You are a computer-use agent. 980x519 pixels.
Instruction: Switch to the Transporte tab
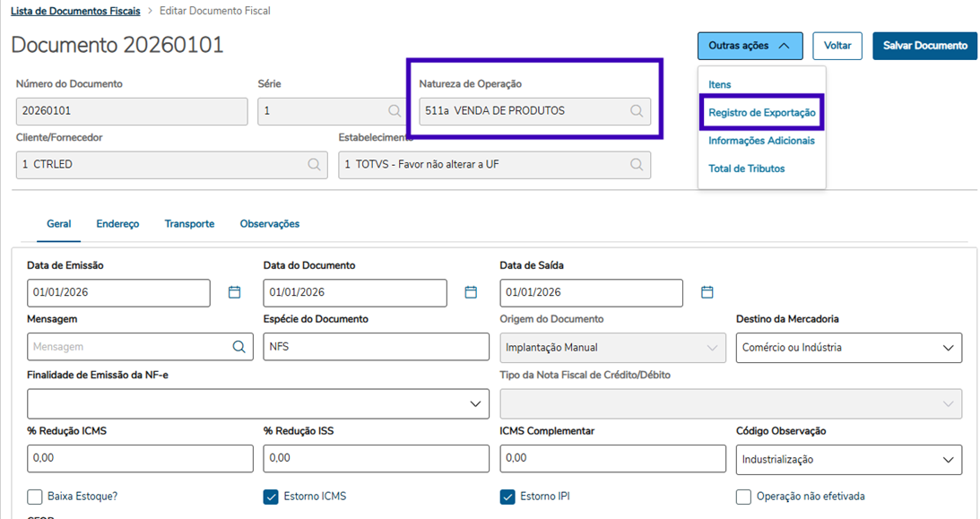189,224
